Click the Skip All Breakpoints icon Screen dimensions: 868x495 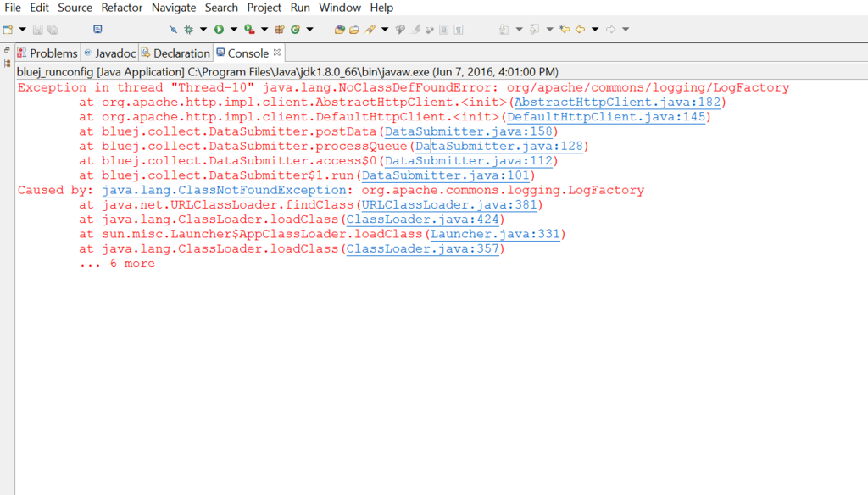point(173,30)
